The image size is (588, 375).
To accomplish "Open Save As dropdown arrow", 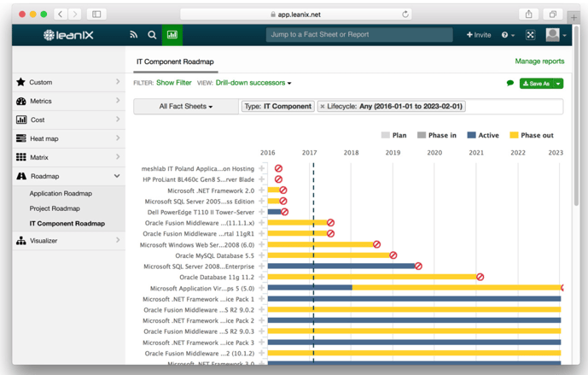I will (x=558, y=84).
